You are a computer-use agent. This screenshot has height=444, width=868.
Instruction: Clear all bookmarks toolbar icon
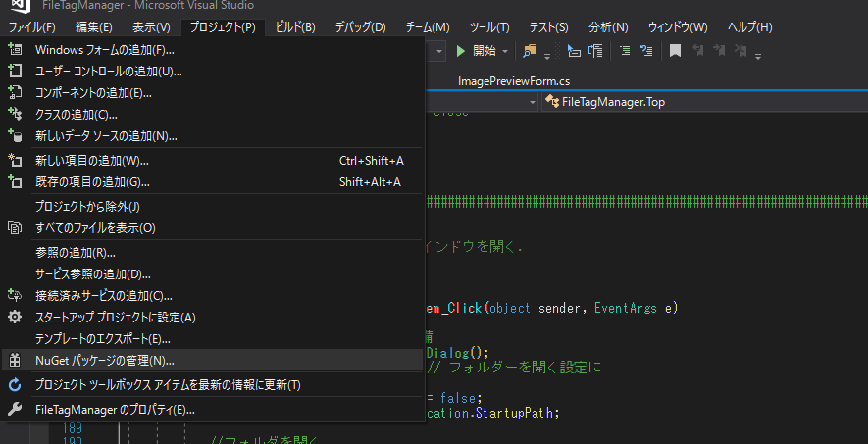coord(740,51)
